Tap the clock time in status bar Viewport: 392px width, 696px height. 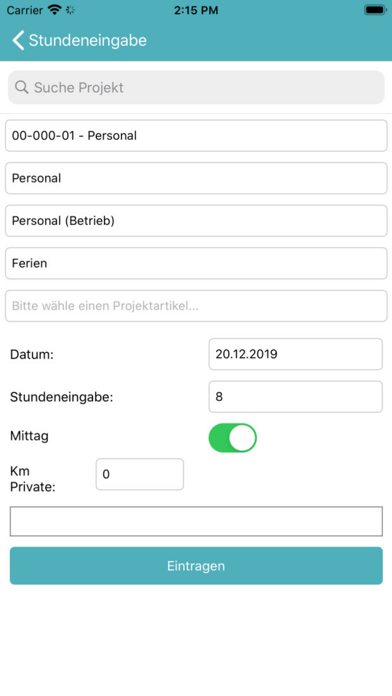[196, 10]
